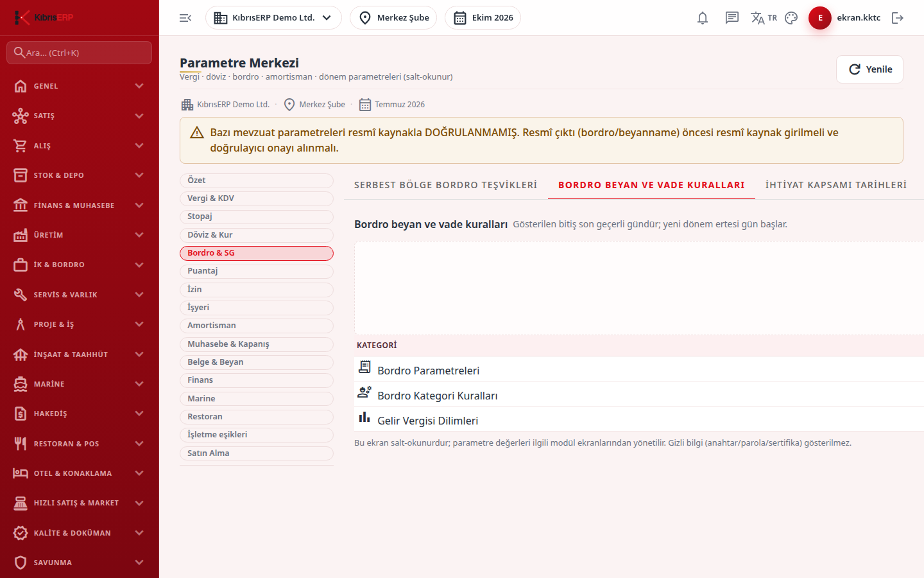
Task: Click the Üretim factory icon
Action: click(21, 235)
